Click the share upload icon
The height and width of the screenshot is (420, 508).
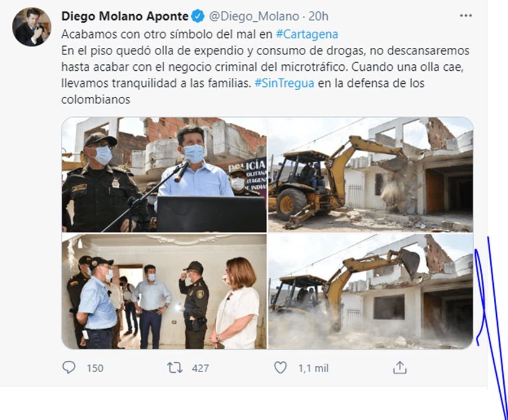(x=399, y=367)
